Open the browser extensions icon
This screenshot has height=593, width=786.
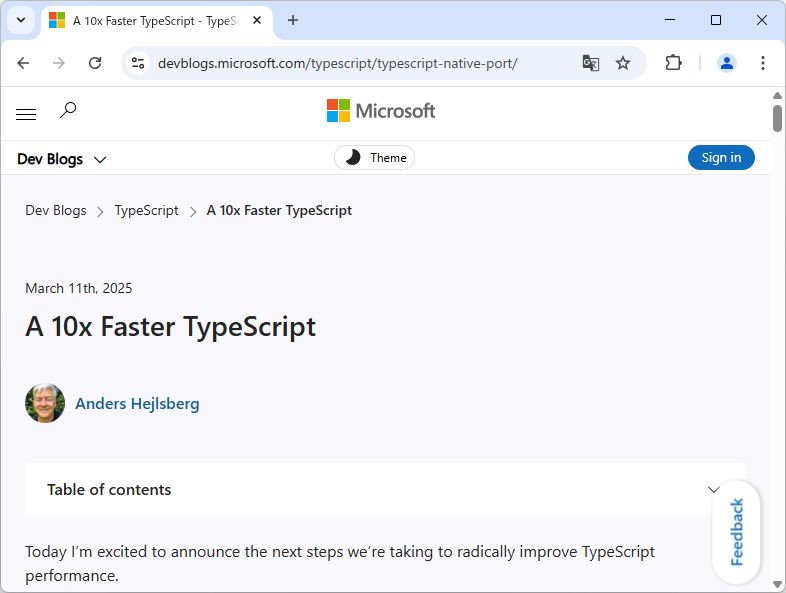[x=673, y=63]
